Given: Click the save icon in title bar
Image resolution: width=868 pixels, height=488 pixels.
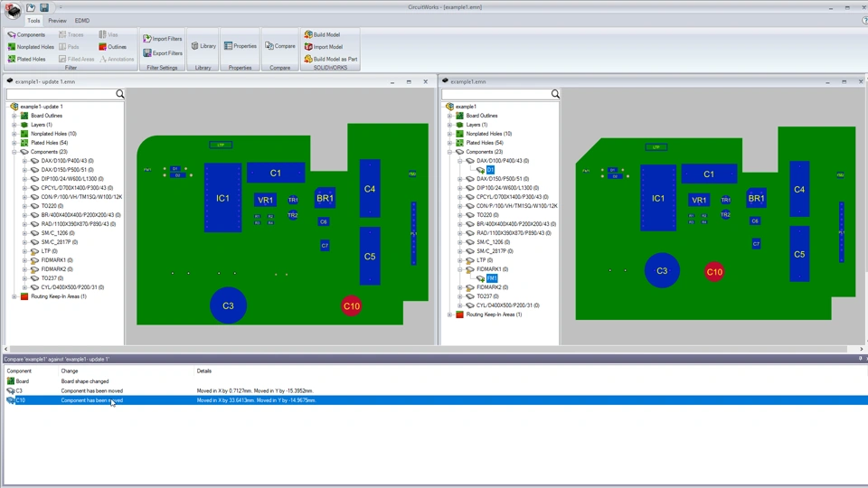Looking at the screenshot, I should coord(44,7).
